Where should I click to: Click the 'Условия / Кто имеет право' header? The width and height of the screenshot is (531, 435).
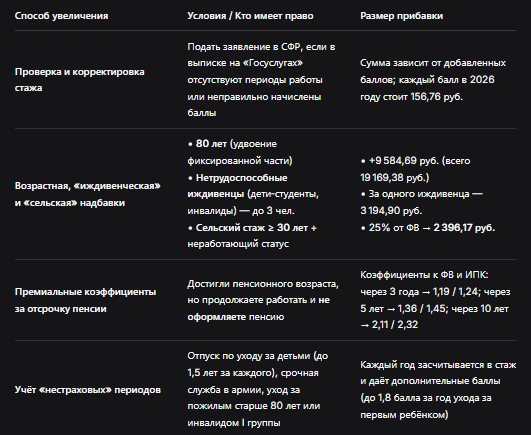250,16
